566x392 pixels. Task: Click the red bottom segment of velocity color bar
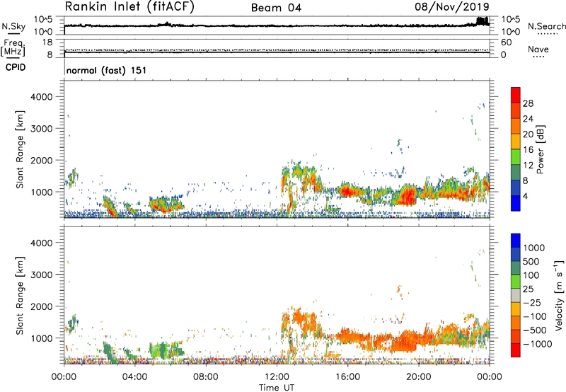[x=516, y=350]
